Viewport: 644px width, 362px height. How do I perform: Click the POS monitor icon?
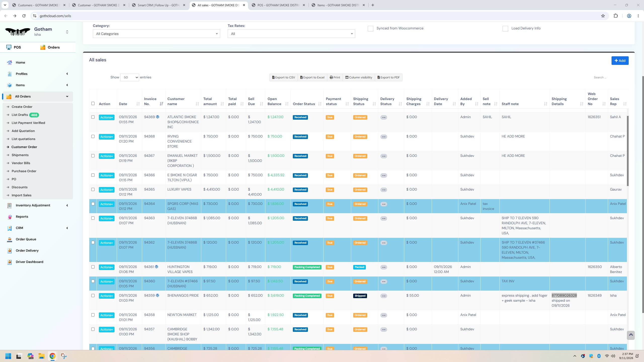[9, 47]
